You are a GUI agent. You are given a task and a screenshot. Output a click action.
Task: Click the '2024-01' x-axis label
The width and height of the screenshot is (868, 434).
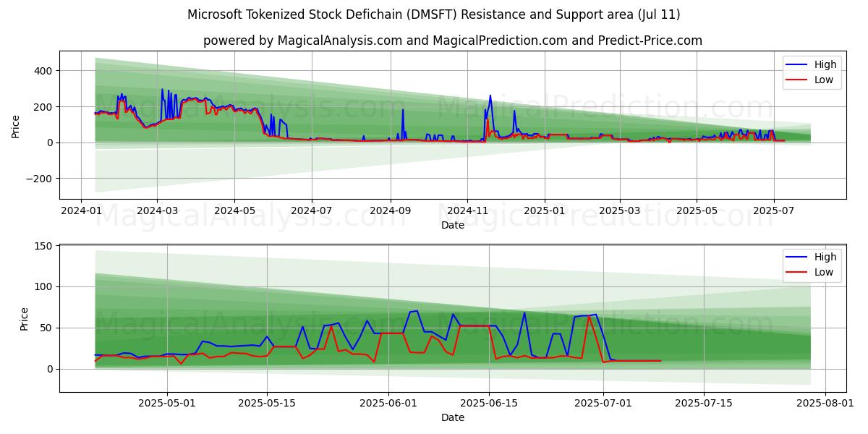click(x=80, y=210)
